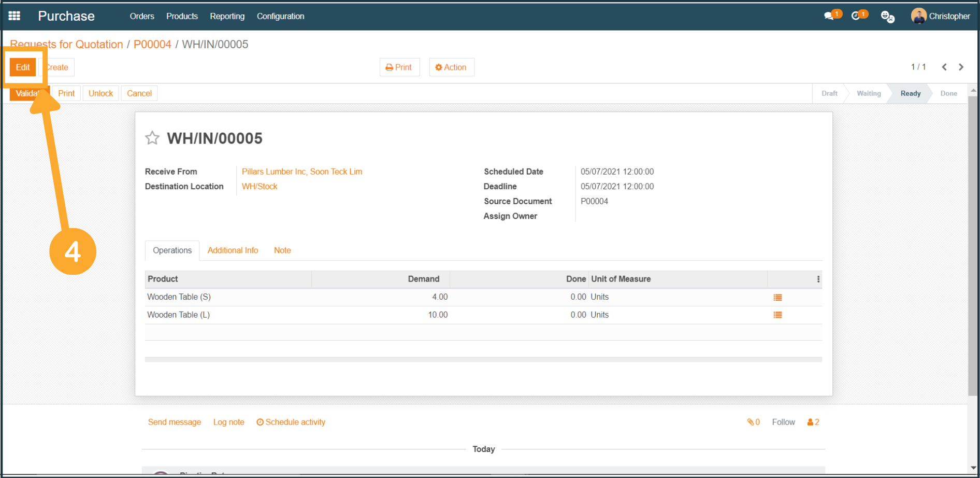The image size is (980, 478).
Task: Open the Pillars Lumber Inc vendor link
Action: click(x=302, y=172)
